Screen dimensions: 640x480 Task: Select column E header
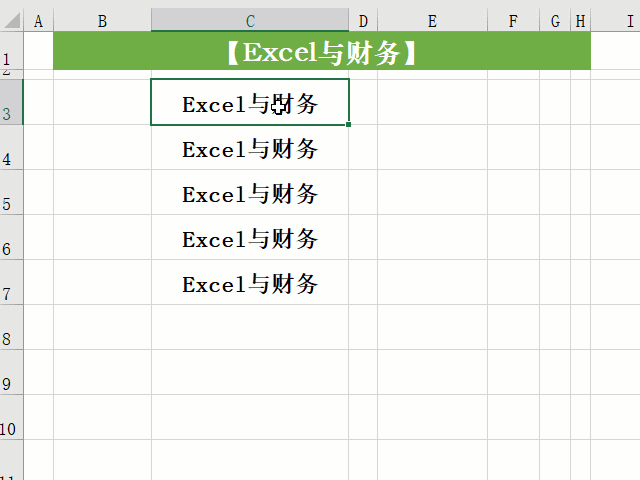[432, 21]
